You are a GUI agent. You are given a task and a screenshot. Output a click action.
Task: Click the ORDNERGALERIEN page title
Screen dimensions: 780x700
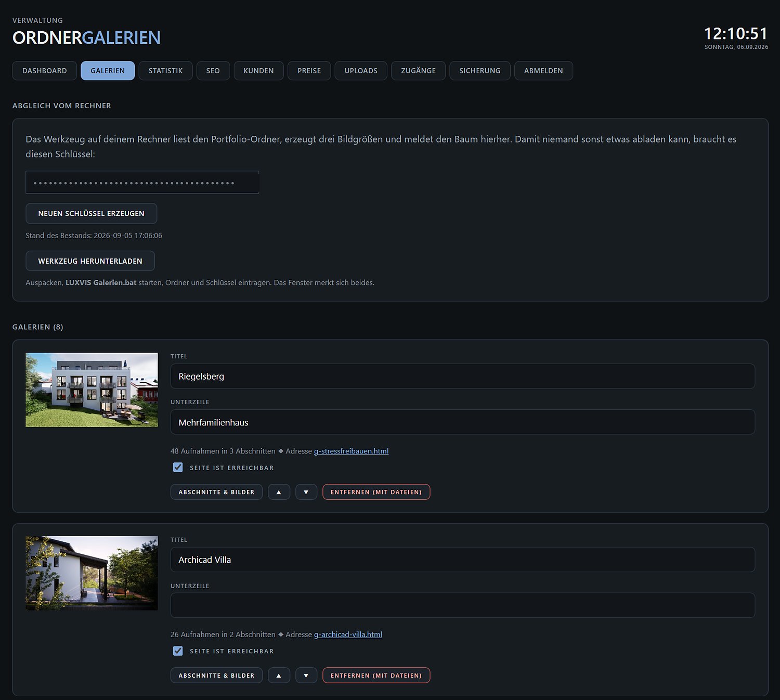86,37
